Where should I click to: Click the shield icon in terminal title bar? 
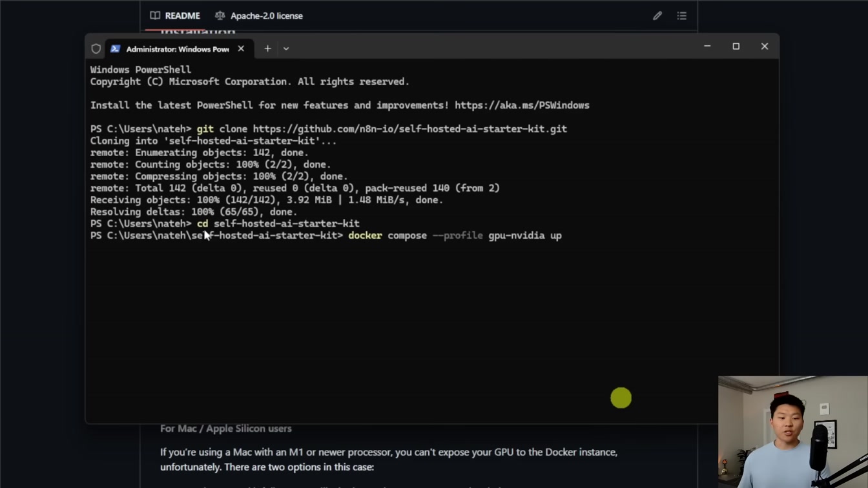point(96,48)
